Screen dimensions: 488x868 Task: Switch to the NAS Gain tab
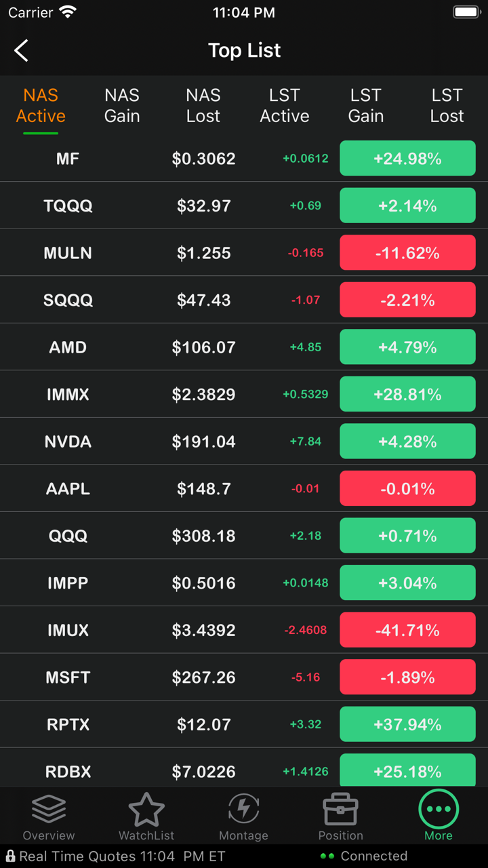point(122,106)
